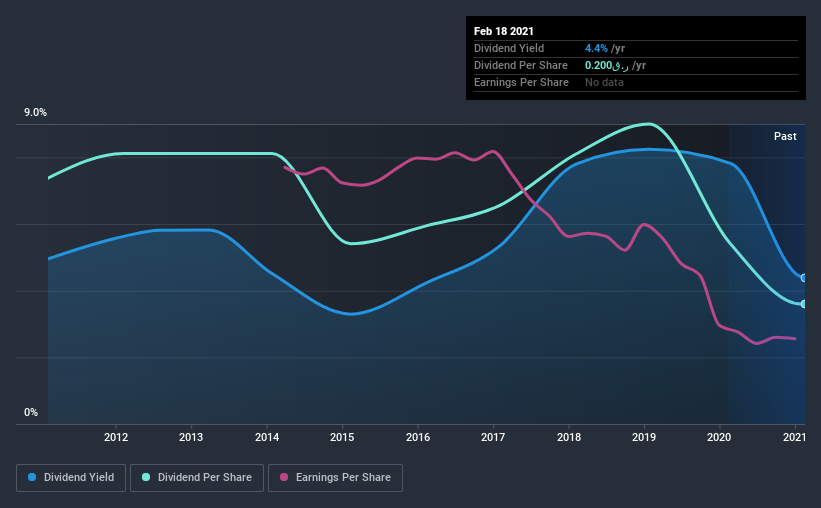Select the 2012 tick on the time axis
Screen dimensions: 821x508
pyautogui.click(x=116, y=437)
